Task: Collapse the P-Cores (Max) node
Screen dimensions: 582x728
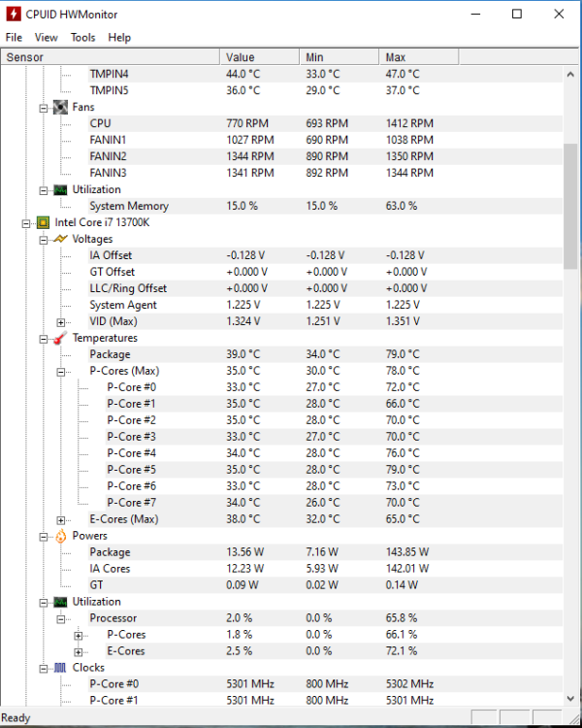Action: tap(61, 372)
